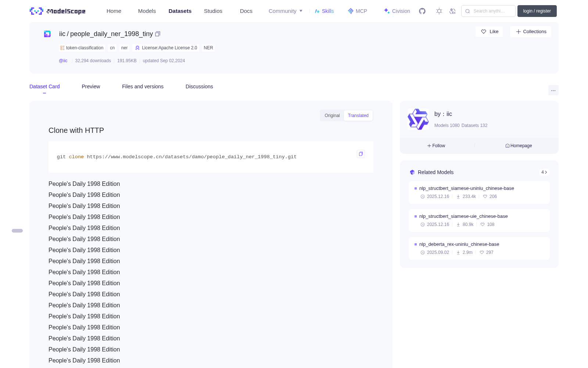The width and height of the screenshot is (588, 368).
Task: Open the Docs navigation item
Action: [x=246, y=11]
